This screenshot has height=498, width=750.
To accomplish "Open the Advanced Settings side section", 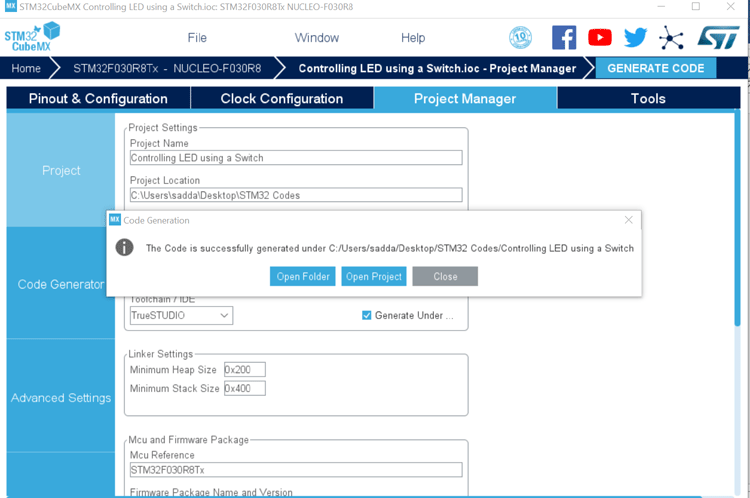I will click(x=61, y=398).
